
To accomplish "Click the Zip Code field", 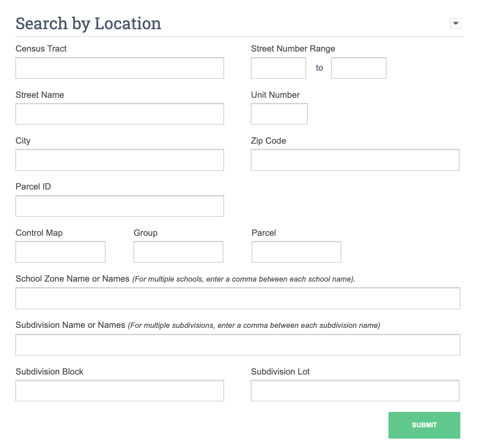I will coord(355,159).
